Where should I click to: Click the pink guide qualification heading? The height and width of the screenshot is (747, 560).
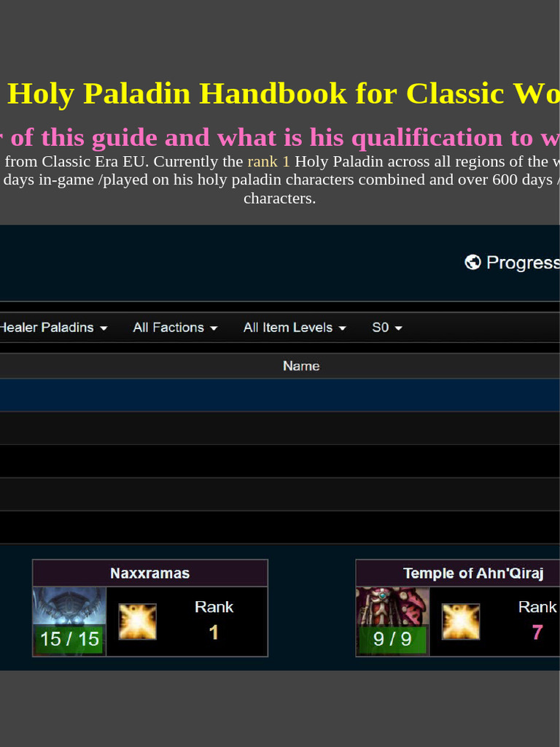[x=280, y=138]
